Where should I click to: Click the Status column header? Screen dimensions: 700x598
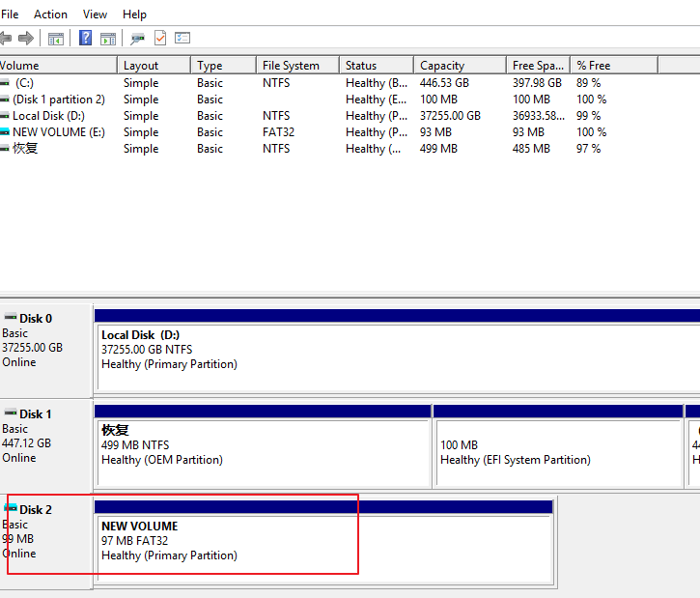pyautogui.click(x=361, y=66)
